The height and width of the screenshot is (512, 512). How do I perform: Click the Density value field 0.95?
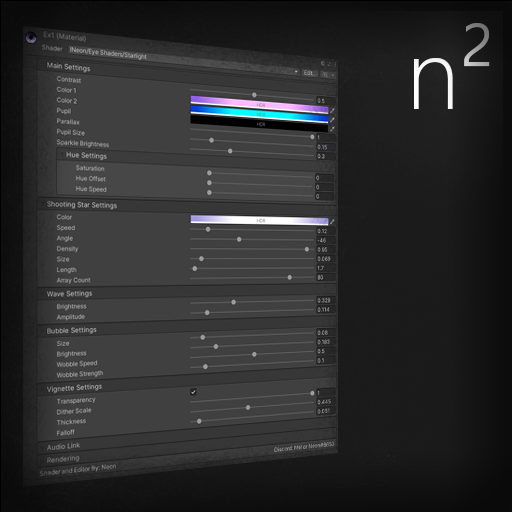(x=326, y=249)
